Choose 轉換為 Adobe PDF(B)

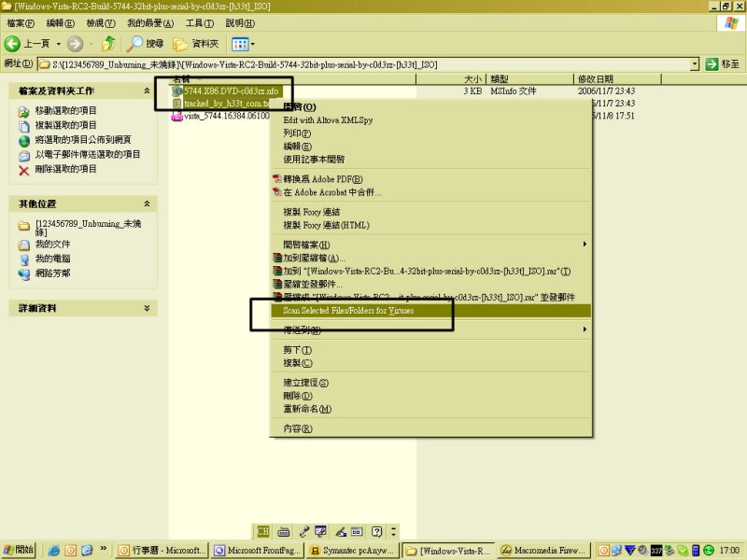[x=430, y=179]
